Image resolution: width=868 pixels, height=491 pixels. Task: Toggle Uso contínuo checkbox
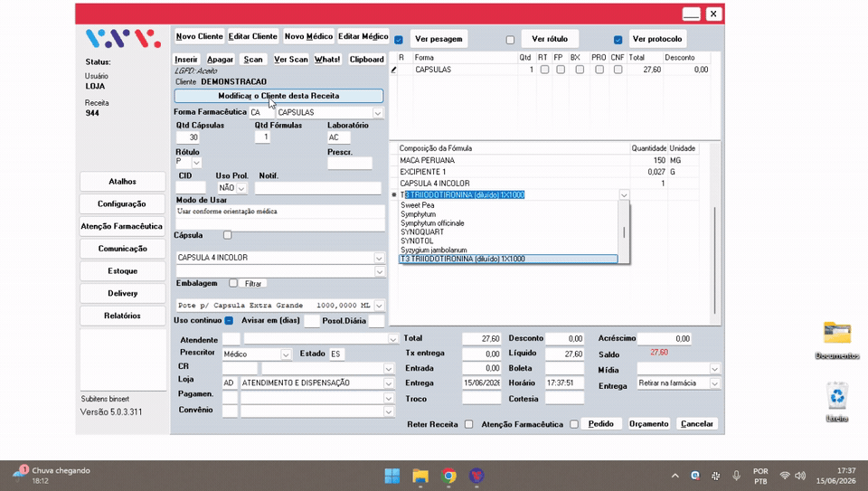tap(229, 320)
